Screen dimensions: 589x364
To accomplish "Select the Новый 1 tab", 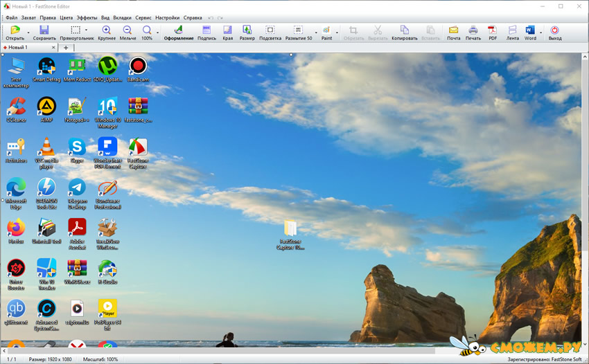I will (x=29, y=47).
